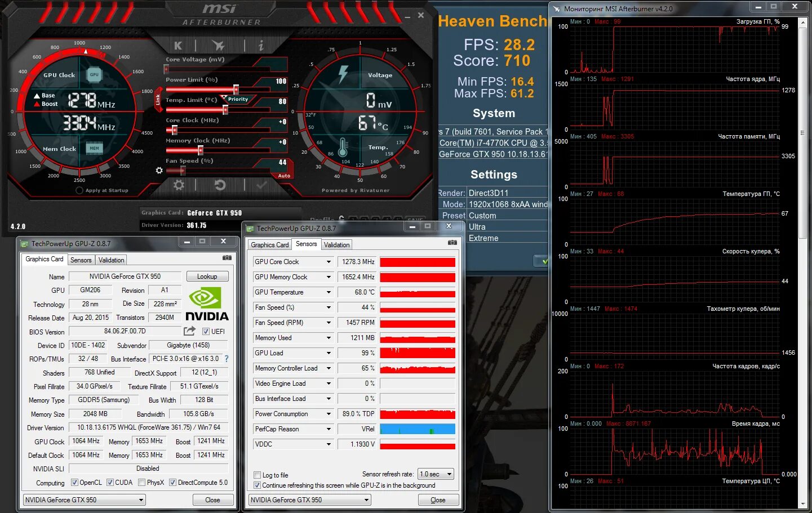
Task: Click the airplane icon in Afterburner's top bar
Action: pos(219,46)
